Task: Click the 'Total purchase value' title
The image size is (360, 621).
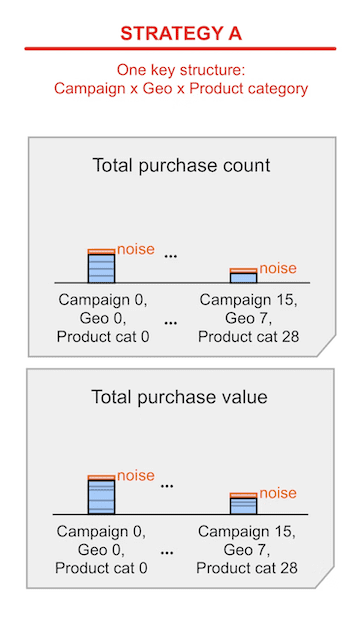Action: point(179,397)
